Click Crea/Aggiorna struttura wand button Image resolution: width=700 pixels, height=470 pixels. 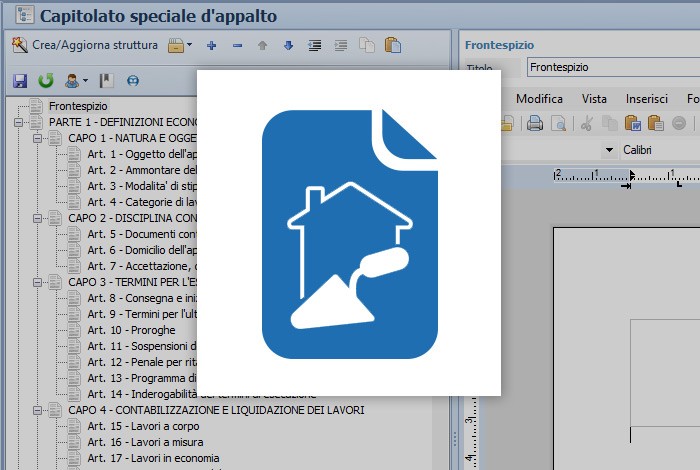tap(84, 45)
